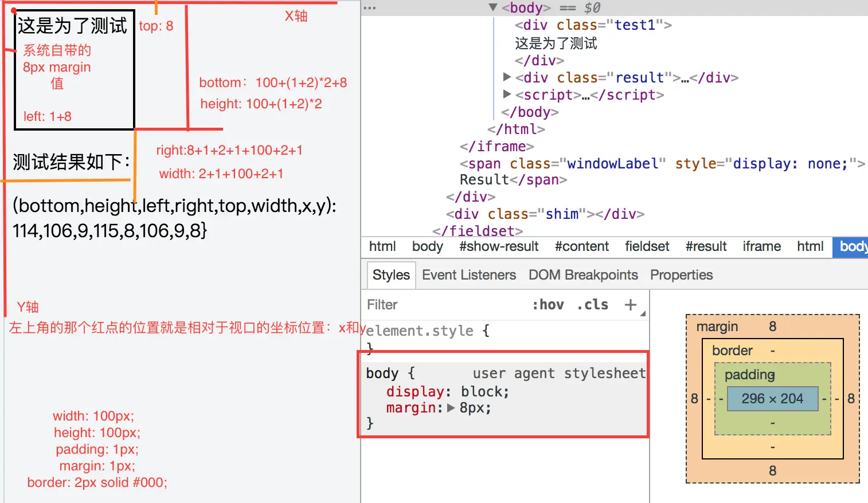868x503 pixels.
Task: Select the div class test1 DOM line
Action: coord(593,25)
